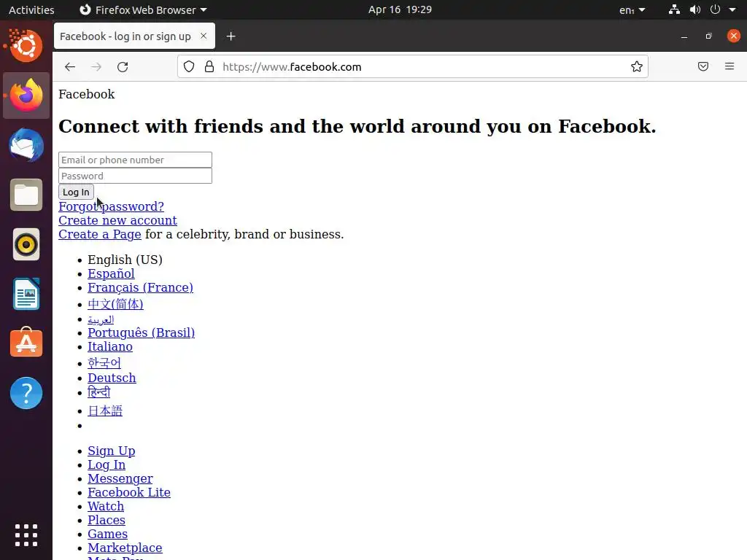Open the Sign Up footer link
747x560 pixels.
click(112, 451)
